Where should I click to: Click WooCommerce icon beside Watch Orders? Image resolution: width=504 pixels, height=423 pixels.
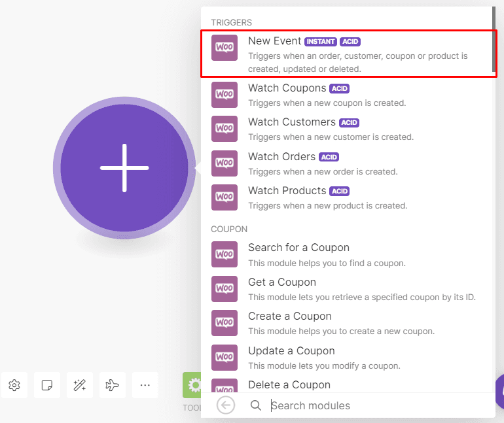click(225, 163)
